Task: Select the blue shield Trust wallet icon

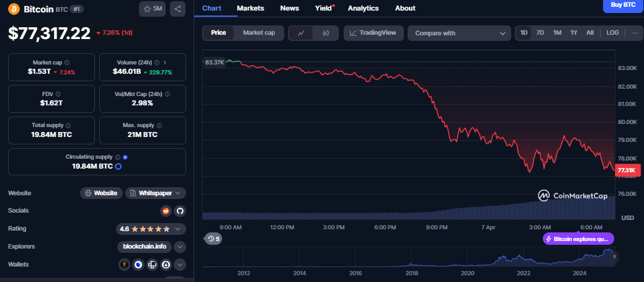Action: (x=138, y=265)
